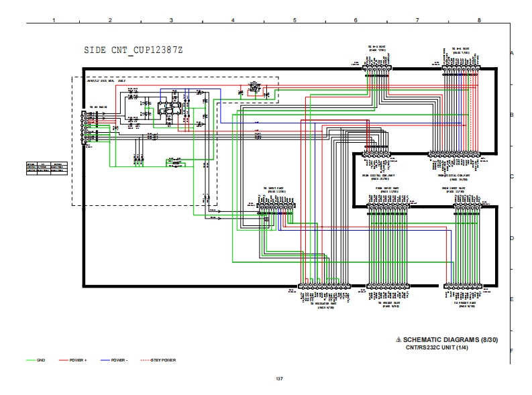This screenshot has width=532, height=395.
Task: Click the dashed STBY POWER legend line
Action: pos(145,360)
